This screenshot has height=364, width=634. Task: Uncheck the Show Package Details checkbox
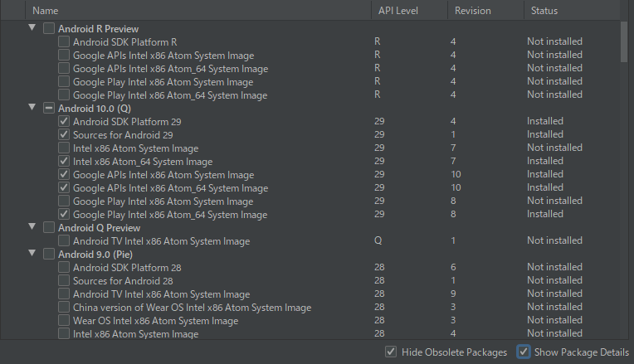(524, 352)
